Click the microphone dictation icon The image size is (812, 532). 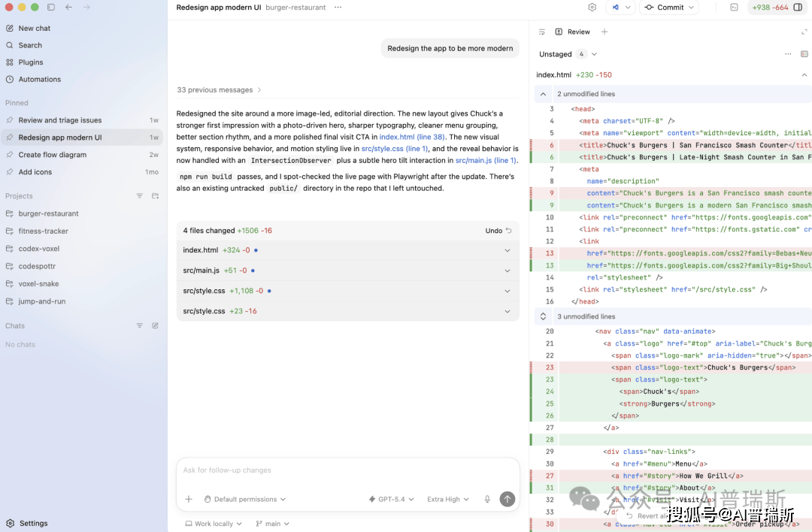point(486,499)
